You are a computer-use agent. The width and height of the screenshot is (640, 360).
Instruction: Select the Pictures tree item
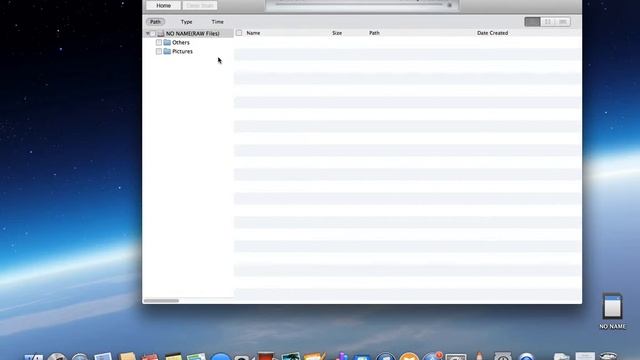[x=182, y=51]
